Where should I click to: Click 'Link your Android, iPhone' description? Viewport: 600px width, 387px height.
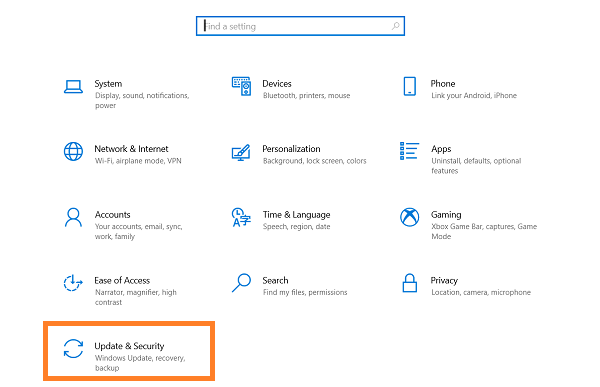(474, 95)
